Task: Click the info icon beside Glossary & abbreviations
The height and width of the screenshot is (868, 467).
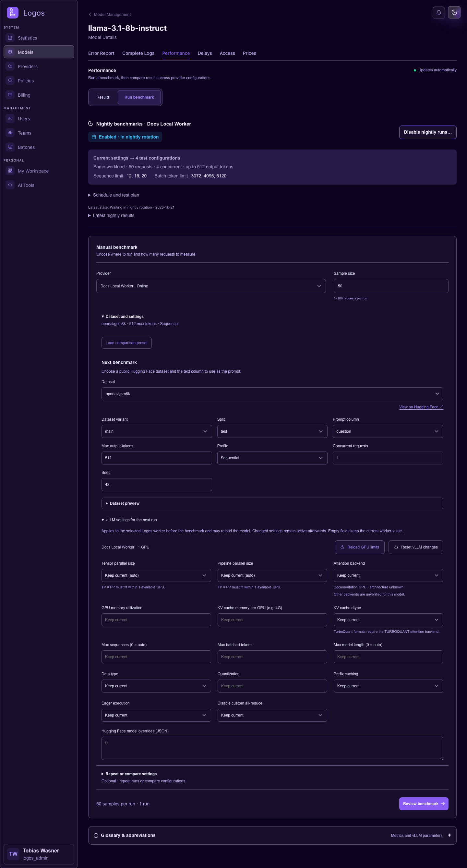Action: point(96,835)
